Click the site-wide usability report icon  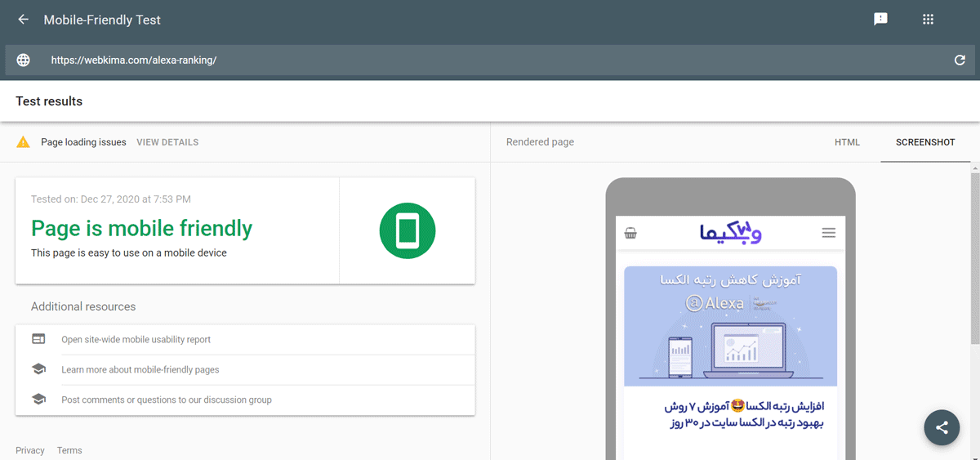point(38,339)
